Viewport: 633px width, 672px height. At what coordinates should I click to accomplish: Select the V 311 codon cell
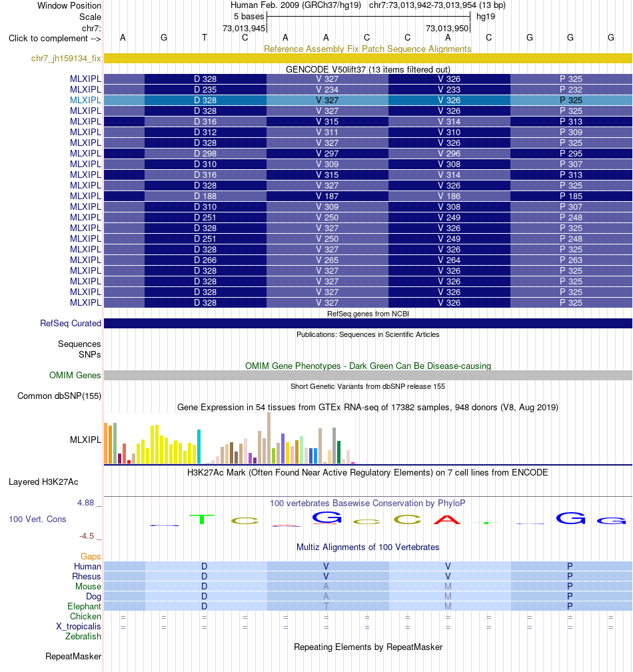(327, 132)
